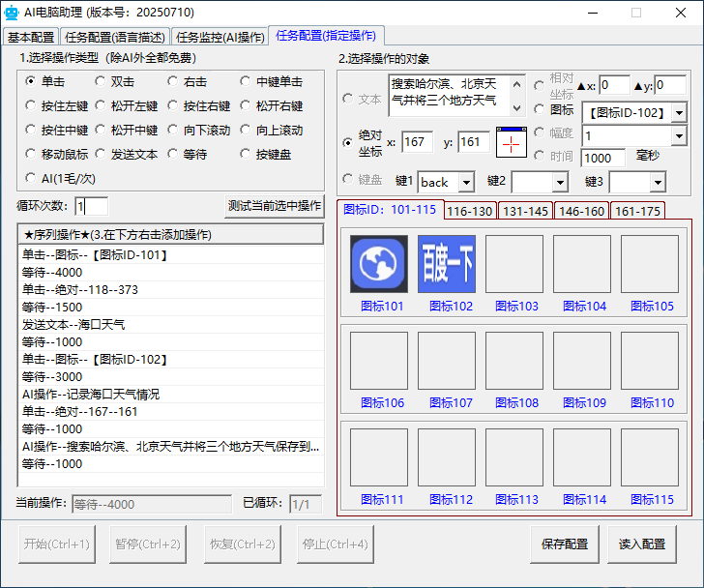Image resolution: width=704 pixels, height=588 pixels.
Task: Select the empty 图标115 icon slot
Action: point(649,457)
